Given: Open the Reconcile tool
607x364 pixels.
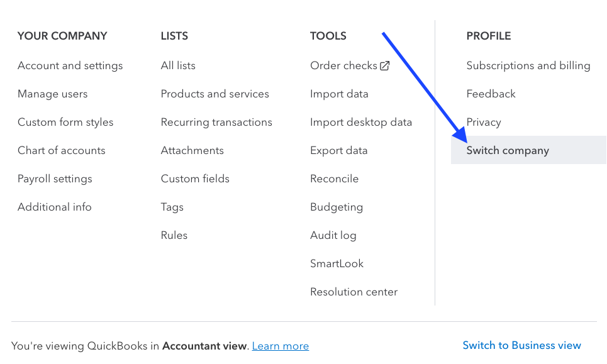Looking at the screenshot, I should point(334,179).
